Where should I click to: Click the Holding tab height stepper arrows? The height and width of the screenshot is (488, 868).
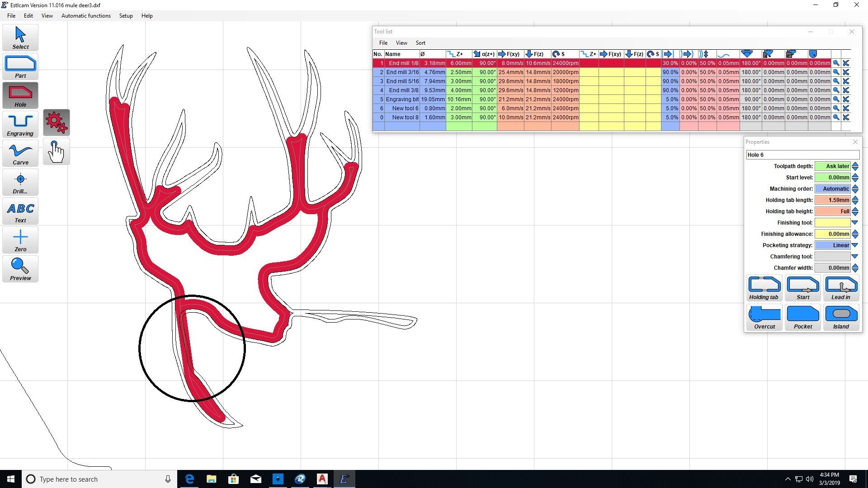[x=855, y=211]
